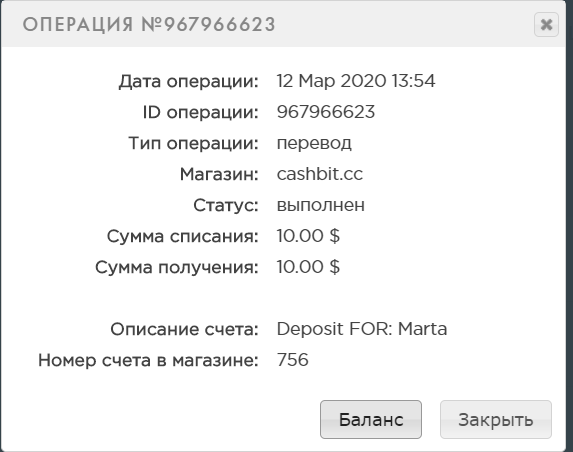Image resolution: width=573 pixels, height=452 pixels.
Task: Click the Магазин label
Action: 219,174
